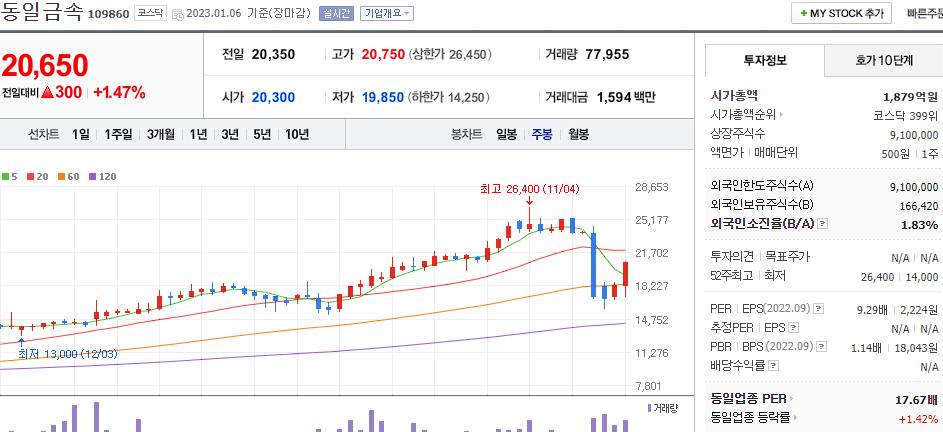Click the orange 60-period moving average legend swatch
Screen dimensions: 943x432
61,177
